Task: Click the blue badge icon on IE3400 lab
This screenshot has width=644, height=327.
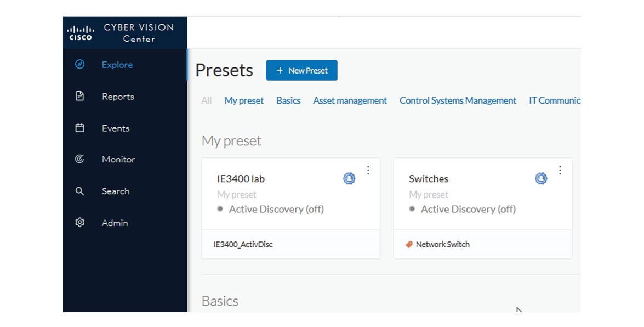Action: pyautogui.click(x=349, y=178)
